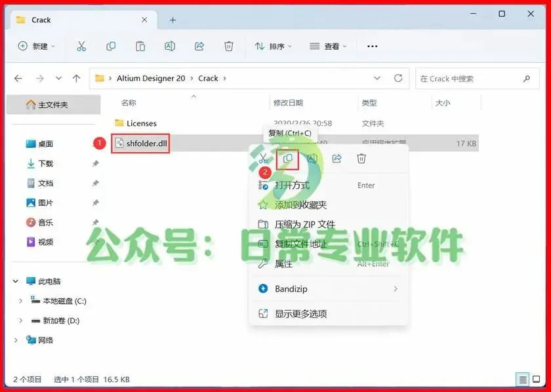Click Altium Designer 20 in breadcrumb
The height and width of the screenshot is (392, 551).
pos(151,78)
